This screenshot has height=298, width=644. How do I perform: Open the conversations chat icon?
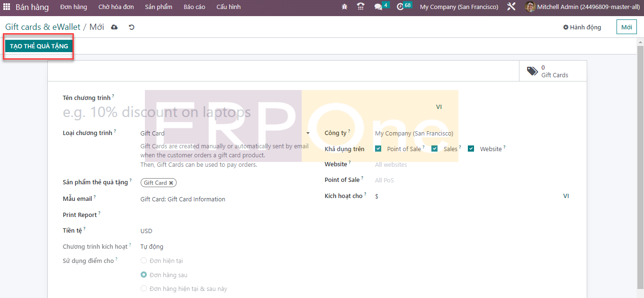point(378,7)
